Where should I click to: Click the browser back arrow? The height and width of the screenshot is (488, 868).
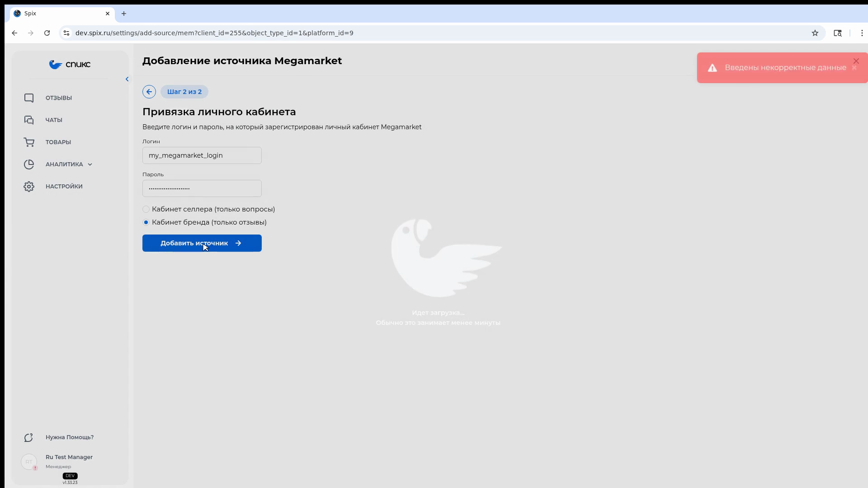[x=14, y=33]
